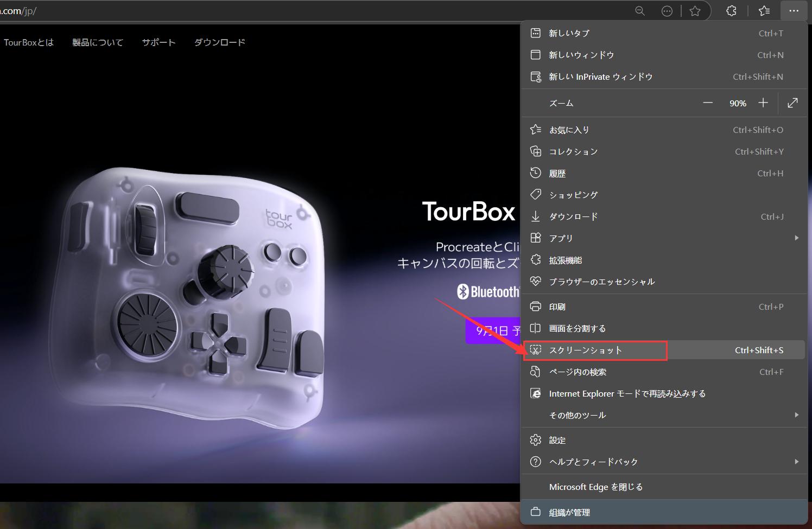The width and height of the screenshot is (812, 529).
Task: Choose 画面を分割する from menu
Action: tap(664, 328)
